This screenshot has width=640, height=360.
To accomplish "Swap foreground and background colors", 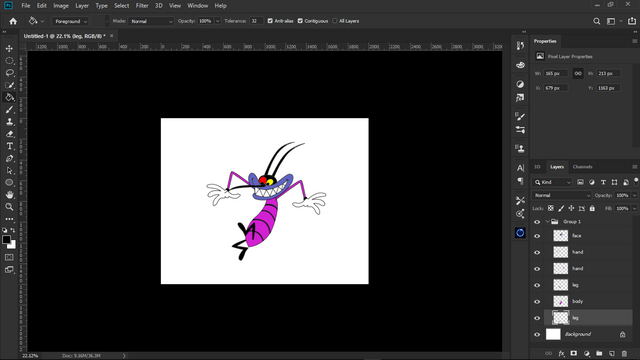I will [x=13, y=230].
